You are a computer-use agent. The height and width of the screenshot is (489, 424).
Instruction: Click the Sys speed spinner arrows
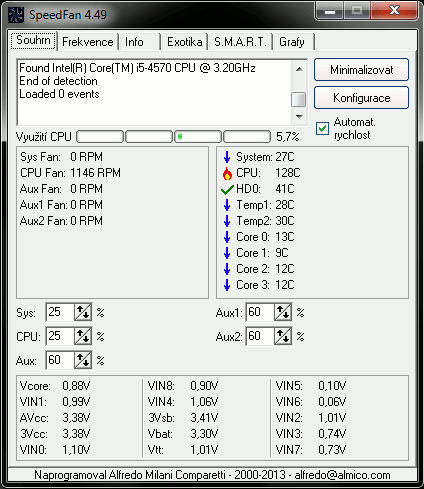tap(83, 312)
